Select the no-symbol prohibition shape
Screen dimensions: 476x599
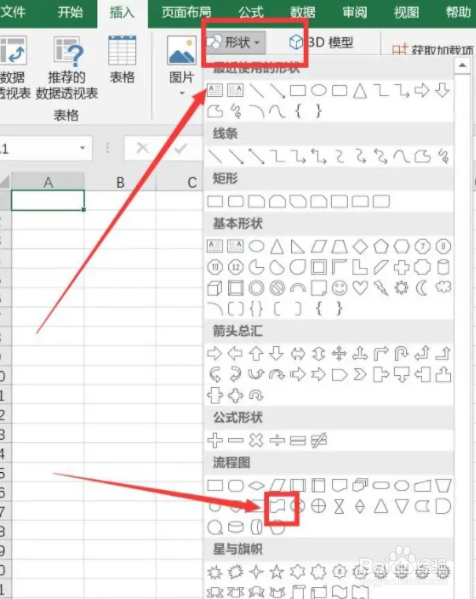[x=277, y=288]
